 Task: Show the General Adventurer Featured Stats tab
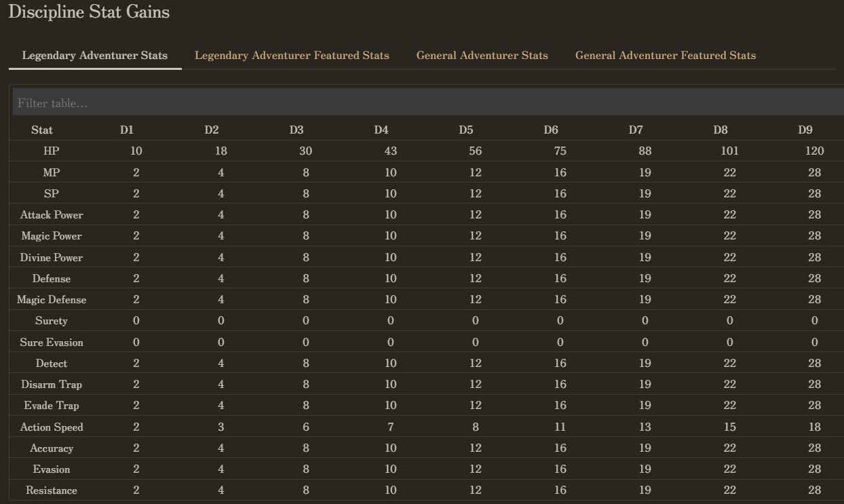tap(666, 56)
